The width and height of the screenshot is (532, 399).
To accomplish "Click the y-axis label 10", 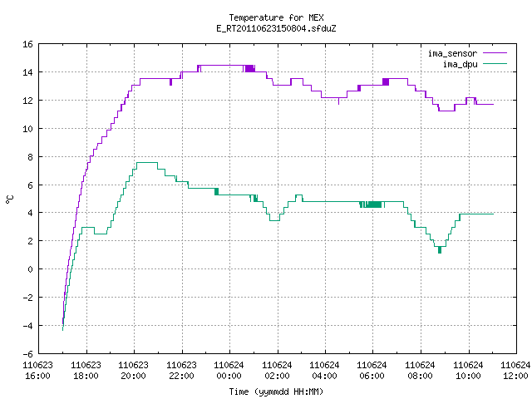I will coord(27,129).
